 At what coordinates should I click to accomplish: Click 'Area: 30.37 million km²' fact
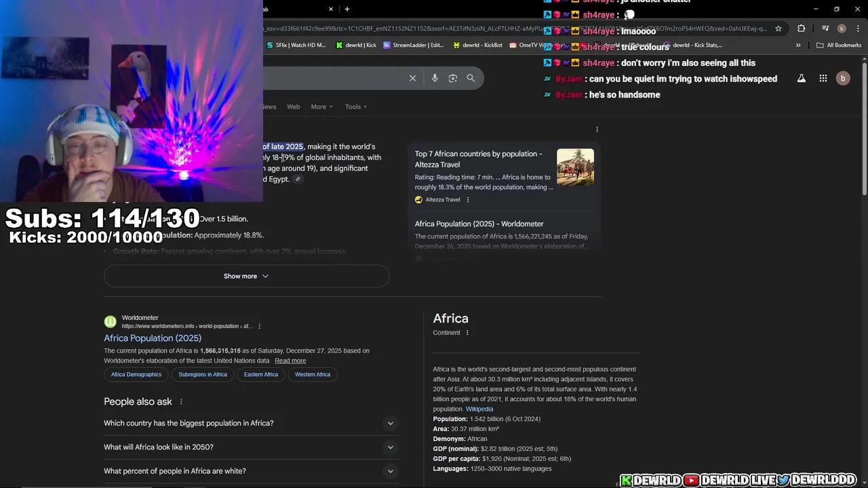pyautogui.click(x=466, y=429)
